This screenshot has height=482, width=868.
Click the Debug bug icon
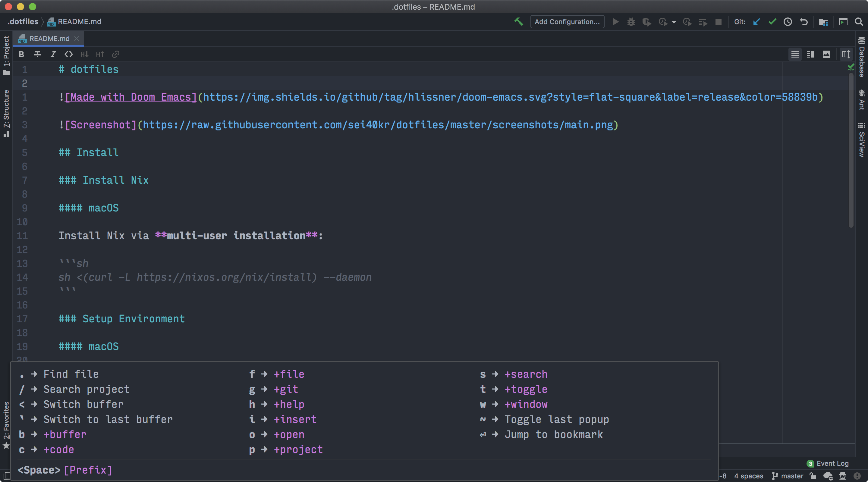point(631,22)
